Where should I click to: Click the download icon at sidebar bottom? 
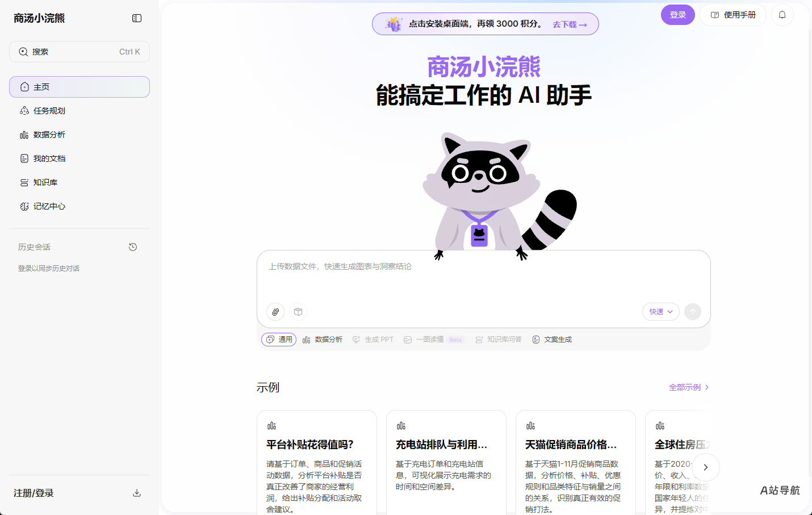[x=137, y=493]
